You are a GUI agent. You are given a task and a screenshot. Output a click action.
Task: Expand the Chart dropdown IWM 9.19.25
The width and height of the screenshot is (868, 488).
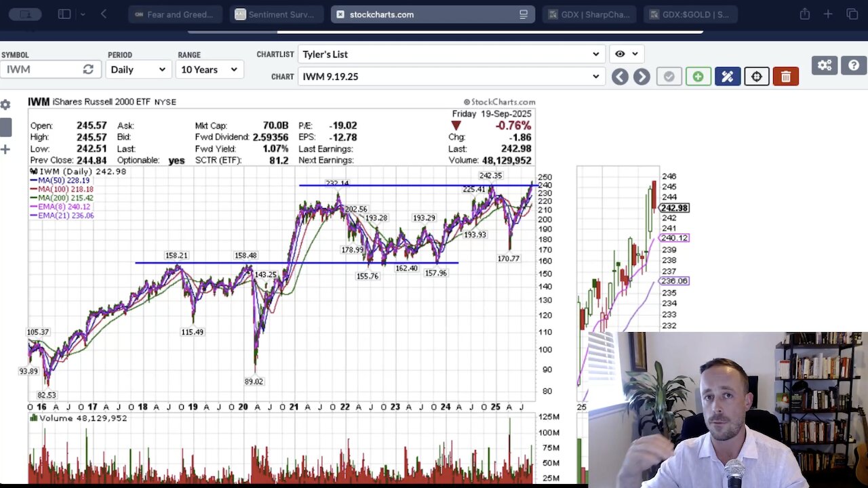451,77
